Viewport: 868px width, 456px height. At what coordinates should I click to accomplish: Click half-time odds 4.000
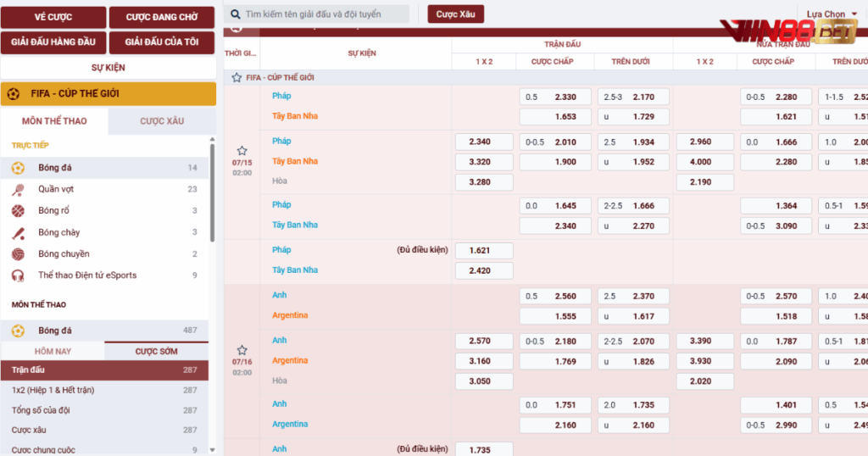click(x=704, y=162)
